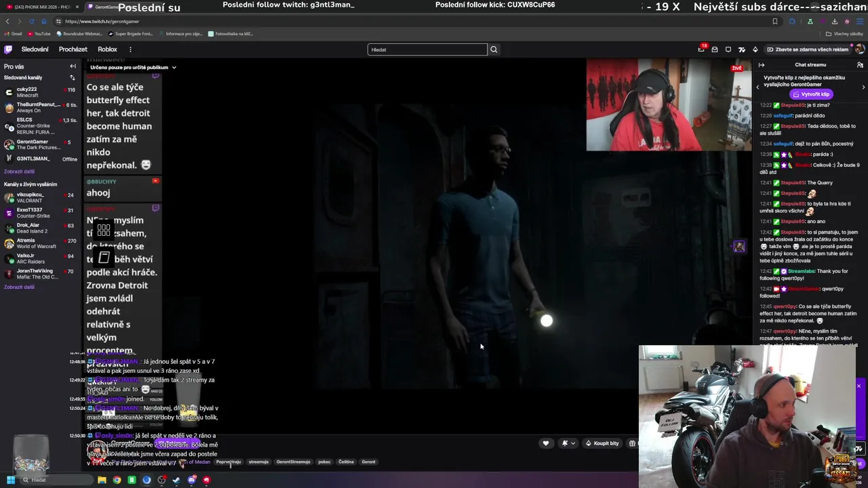The height and width of the screenshot is (488, 868).
Task: Reload the browser page
Action: tap(32, 22)
